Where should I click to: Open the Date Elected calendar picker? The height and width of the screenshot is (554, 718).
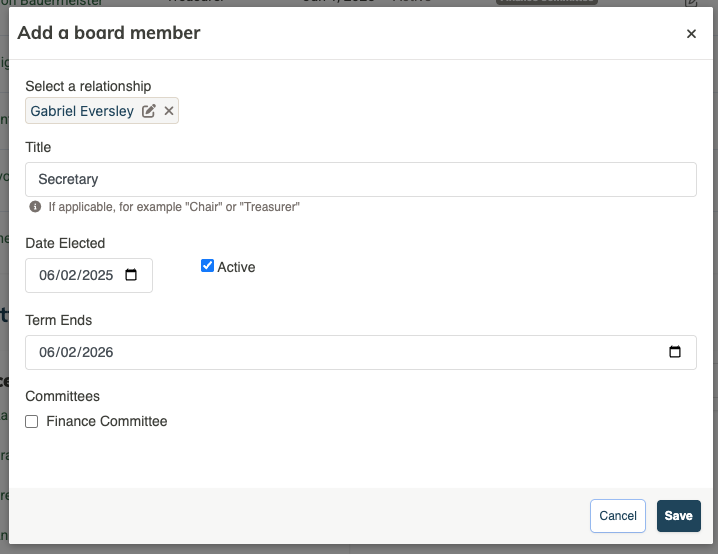131,275
